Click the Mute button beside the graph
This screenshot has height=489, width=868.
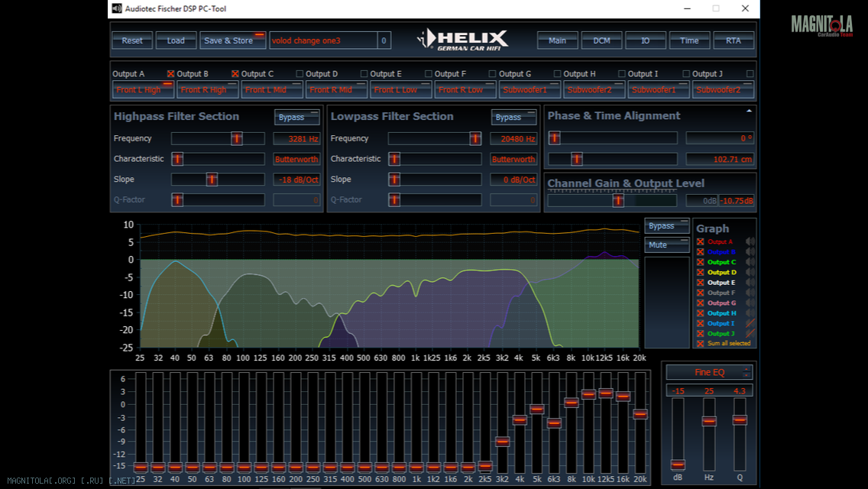coord(666,244)
